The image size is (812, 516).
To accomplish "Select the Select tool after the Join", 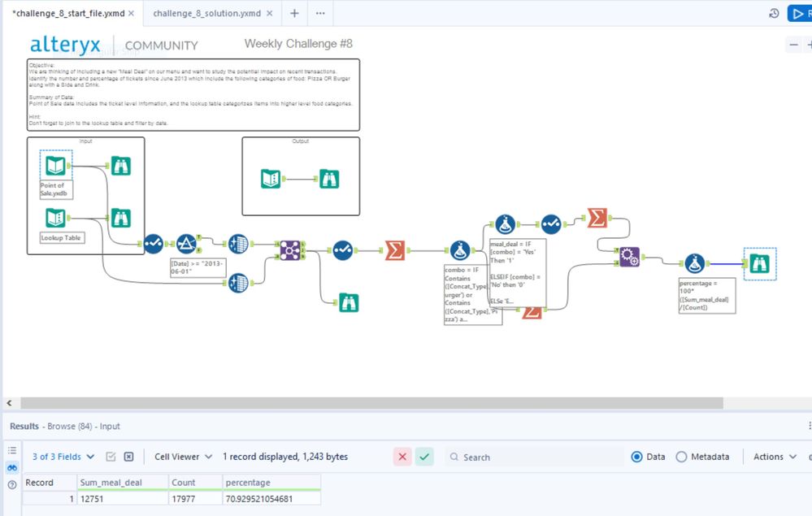I will click(343, 250).
